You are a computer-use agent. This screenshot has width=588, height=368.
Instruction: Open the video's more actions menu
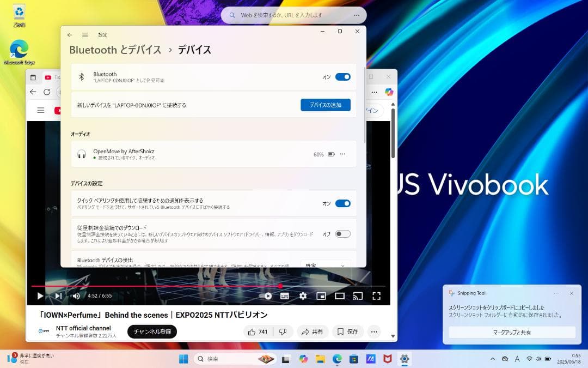coord(373,331)
